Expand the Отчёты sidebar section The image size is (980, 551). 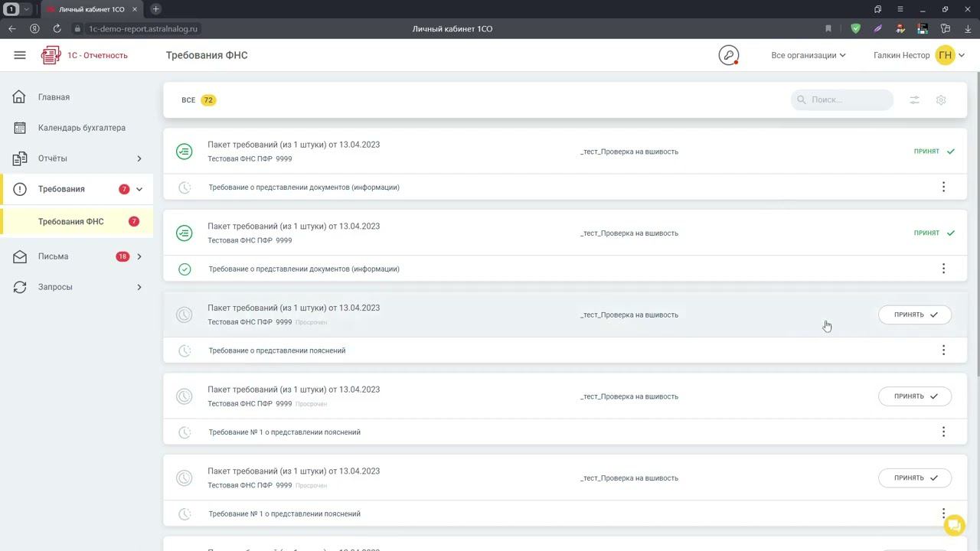point(139,158)
